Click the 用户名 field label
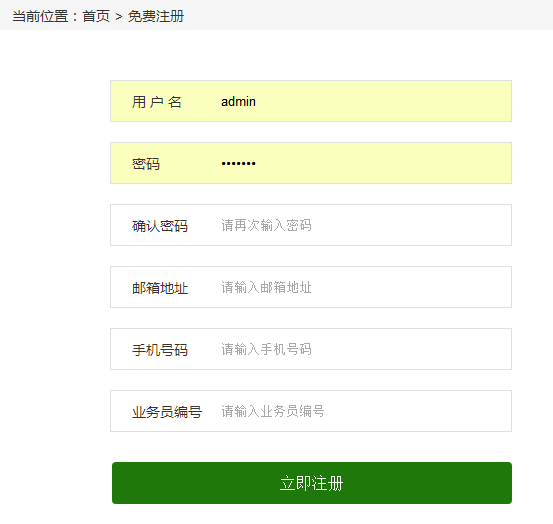This screenshot has height=524, width=553. click(157, 102)
